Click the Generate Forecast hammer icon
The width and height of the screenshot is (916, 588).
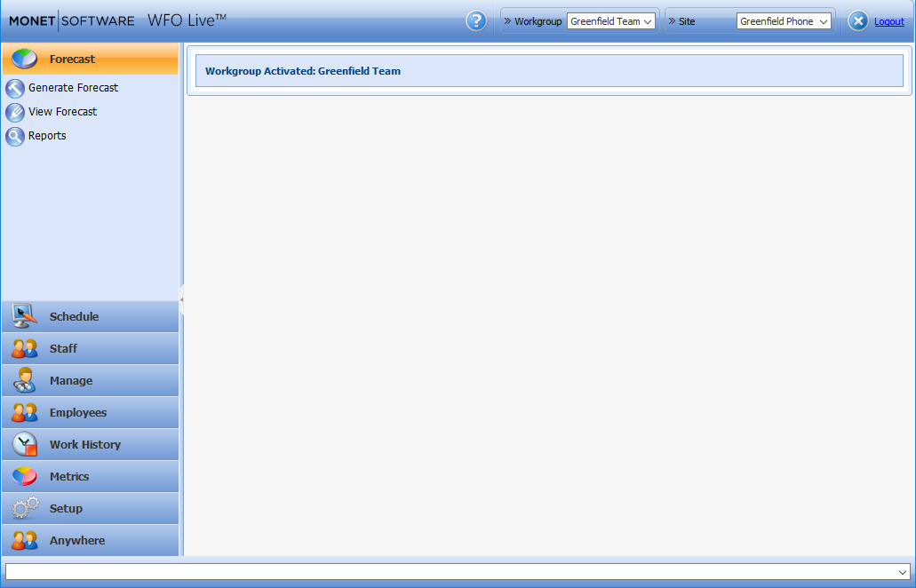(x=15, y=88)
